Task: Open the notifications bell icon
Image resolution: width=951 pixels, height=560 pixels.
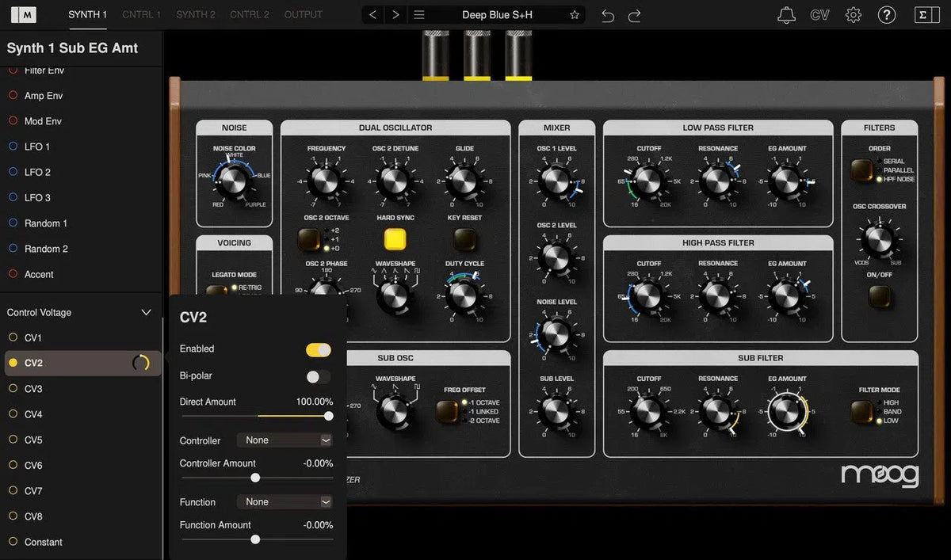Action: 785,14
